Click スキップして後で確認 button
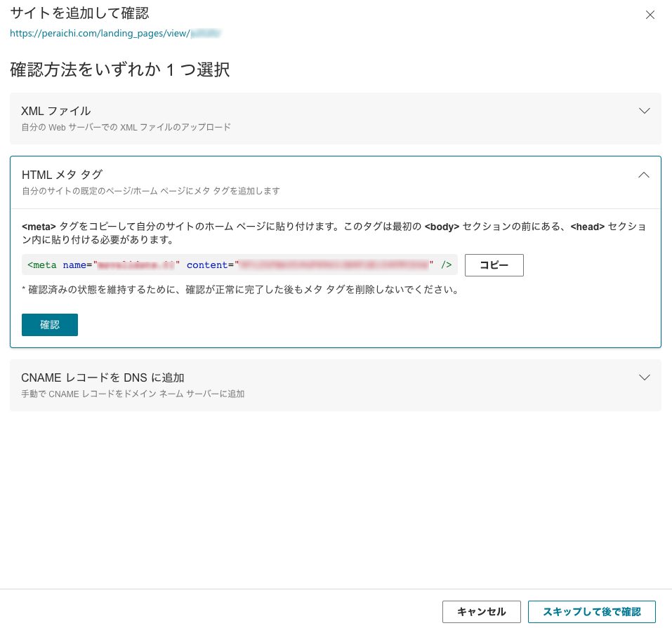 click(591, 612)
